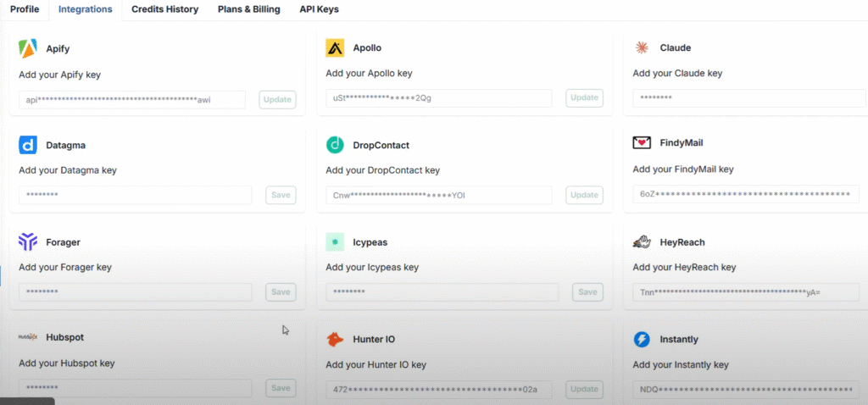Click Update button for Hunter IO key

coord(584,390)
